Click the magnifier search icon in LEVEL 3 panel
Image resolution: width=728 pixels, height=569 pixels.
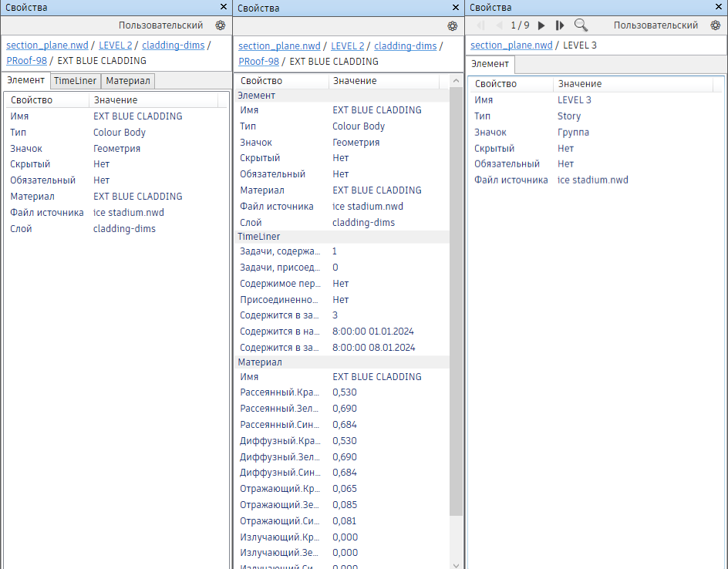pos(581,25)
